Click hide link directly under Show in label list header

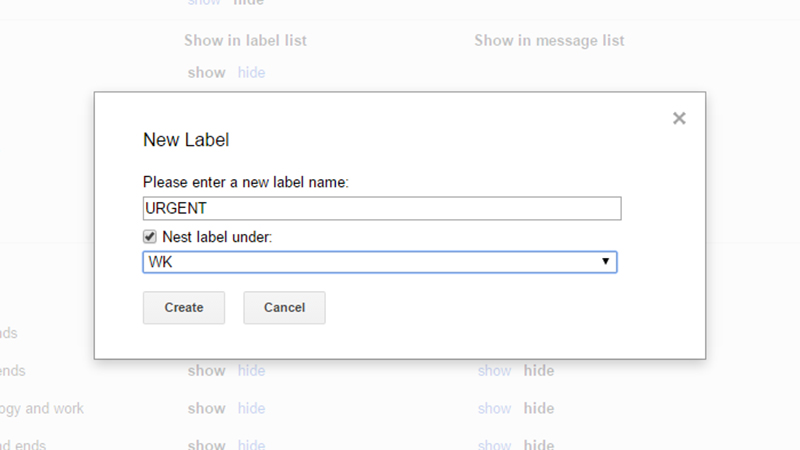pos(252,72)
